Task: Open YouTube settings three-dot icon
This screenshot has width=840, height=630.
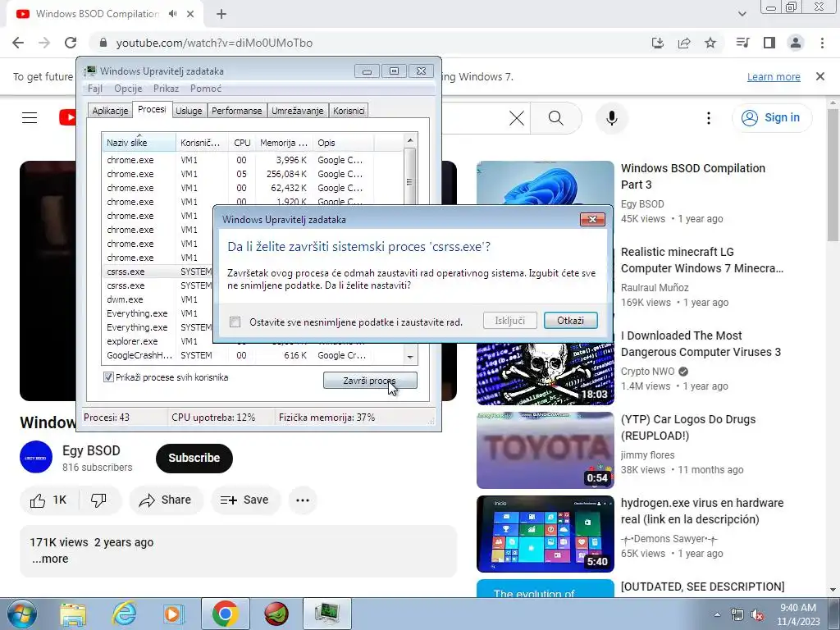Action: pos(708,118)
